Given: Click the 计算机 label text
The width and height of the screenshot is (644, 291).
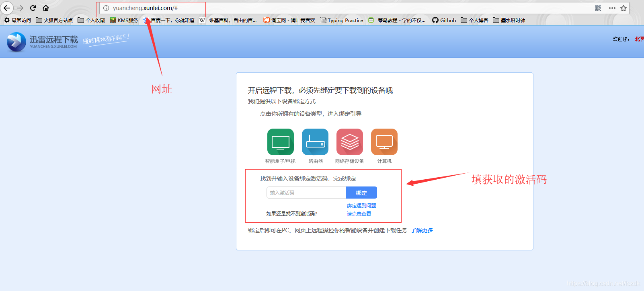Looking at the screenshot, I should (384, 161).
